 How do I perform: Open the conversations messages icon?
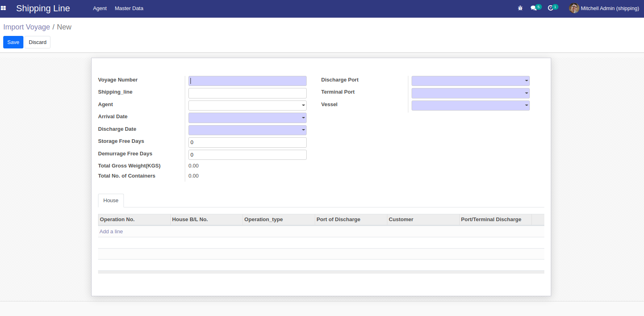(533, 8)
